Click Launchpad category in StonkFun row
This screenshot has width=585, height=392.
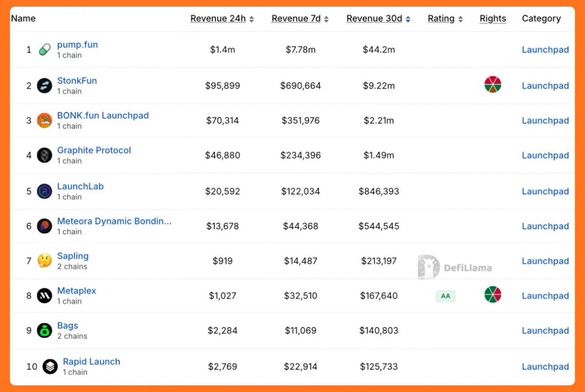click(x=546, y=86)
